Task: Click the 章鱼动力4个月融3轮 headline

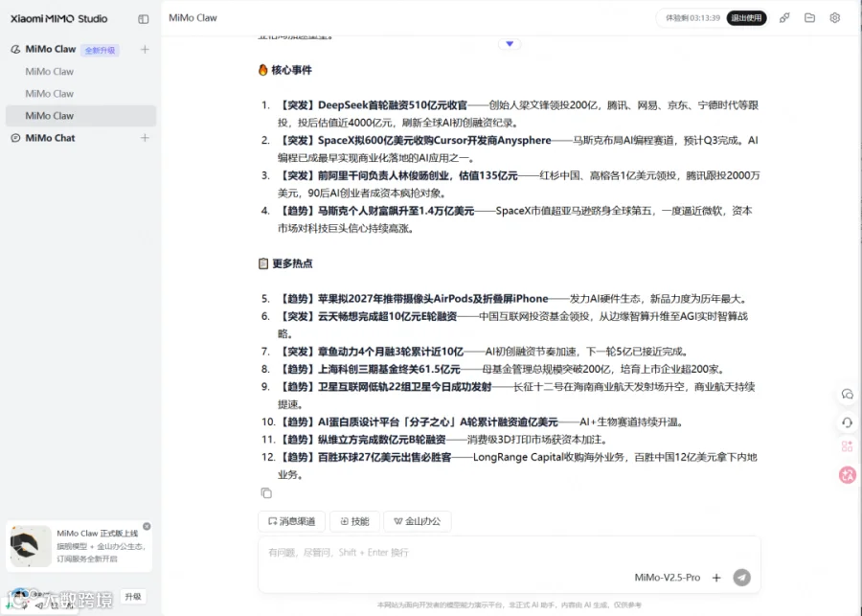Action: [391, 352]
